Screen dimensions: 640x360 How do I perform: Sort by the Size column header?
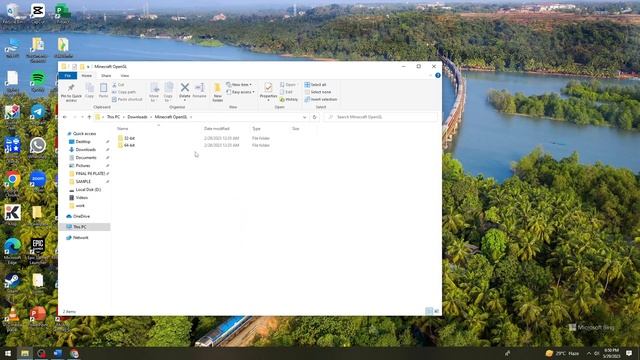coord(302,129)
